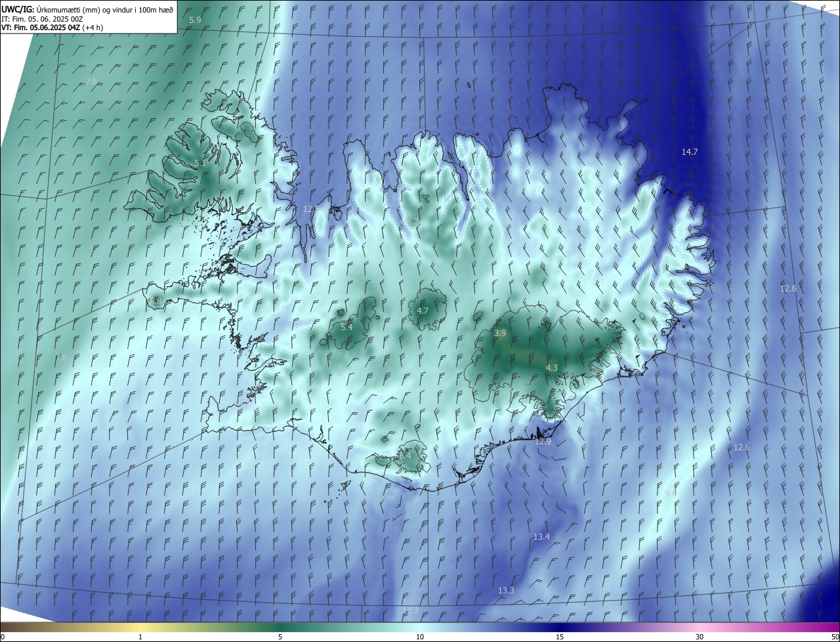Screen dimensions: 840x642
Task: Click the 4.3 value on the large glacier
Action: tap(552, 368)
